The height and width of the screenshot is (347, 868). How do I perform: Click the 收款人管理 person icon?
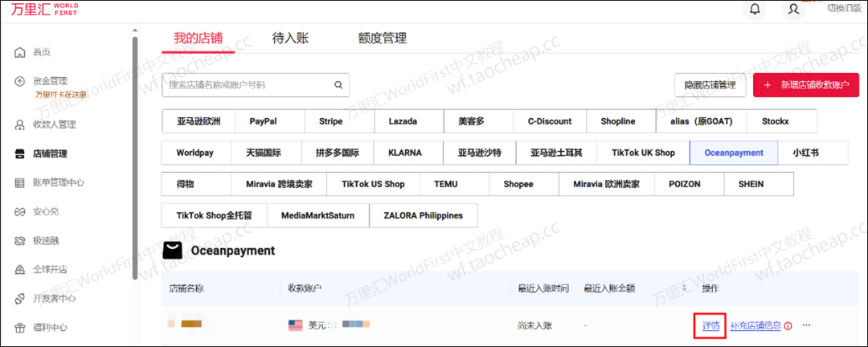pos(20,125)
